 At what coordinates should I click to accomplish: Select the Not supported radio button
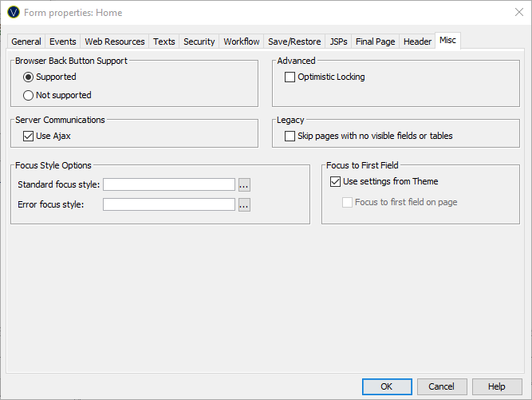tap(29, 95)
